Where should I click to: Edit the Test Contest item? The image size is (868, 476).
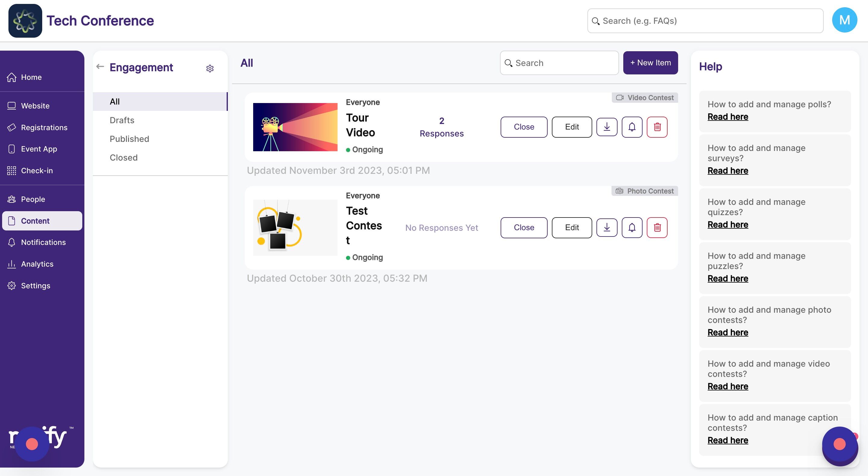point(571,228)
